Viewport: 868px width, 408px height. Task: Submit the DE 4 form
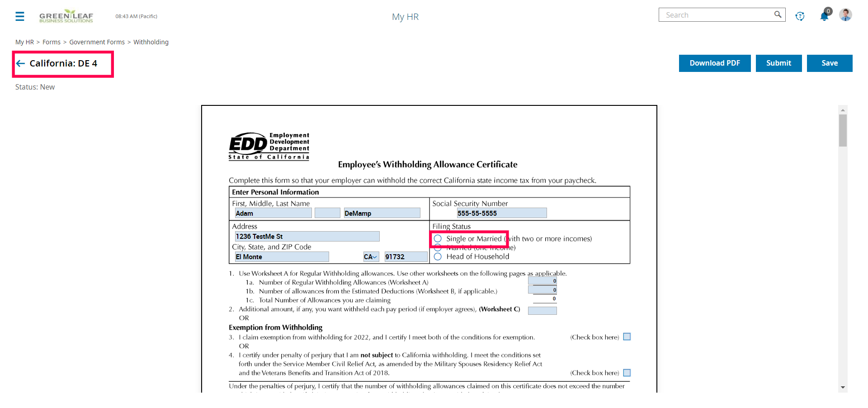[x=778, y=63]
